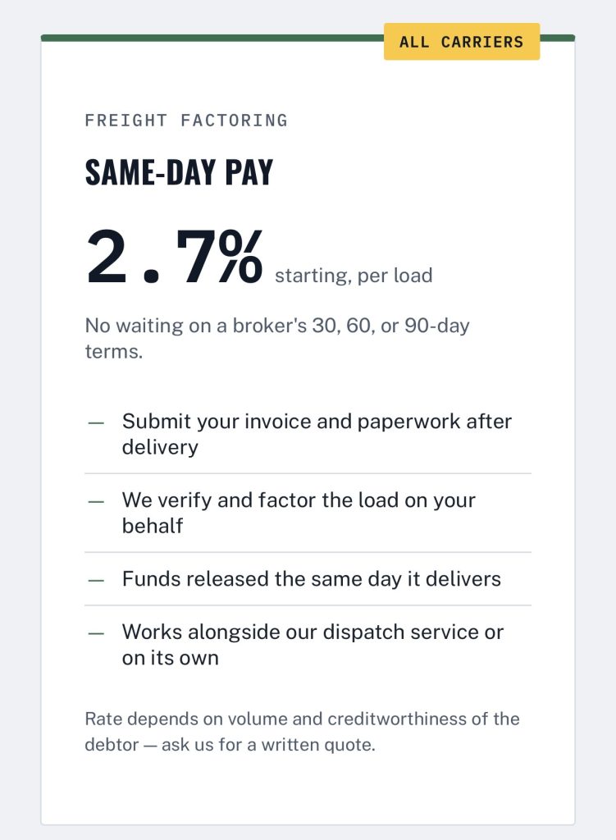Screen dimensions: 616x840
Task: Select 'Works alongside our dispatch service' item
Action: (x=313, y=645)
